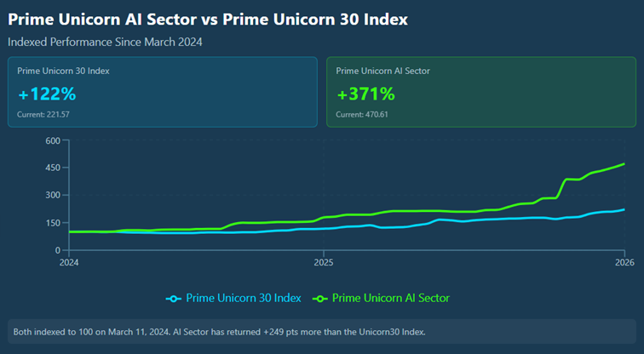Click the Current: 221.57 text
The width and height of the screenshot is (644, 354).
coord(43,114)
